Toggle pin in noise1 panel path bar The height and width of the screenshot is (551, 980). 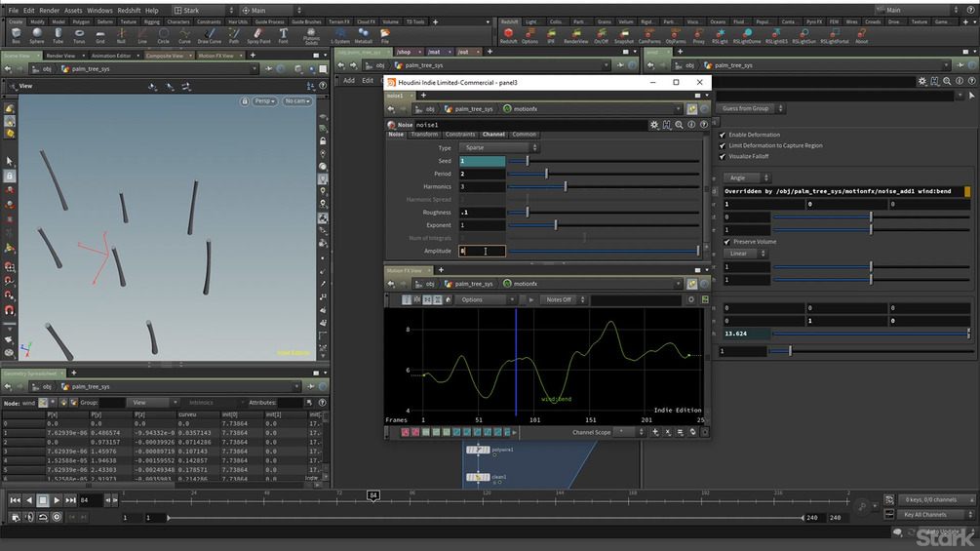[692, 108]
